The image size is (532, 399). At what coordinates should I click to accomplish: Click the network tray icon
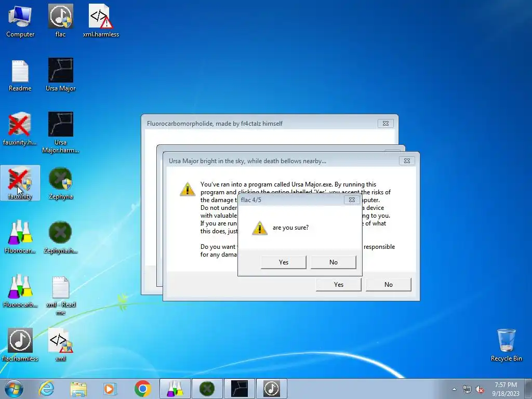pyautogui.click(x=467, y=389)
